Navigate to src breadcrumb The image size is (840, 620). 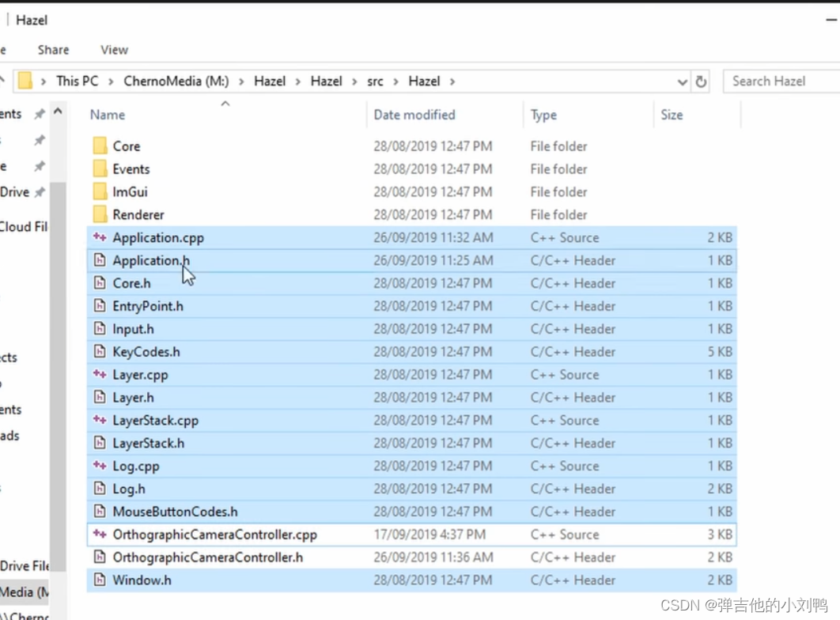pyautogui.click(x=375, y=81)
